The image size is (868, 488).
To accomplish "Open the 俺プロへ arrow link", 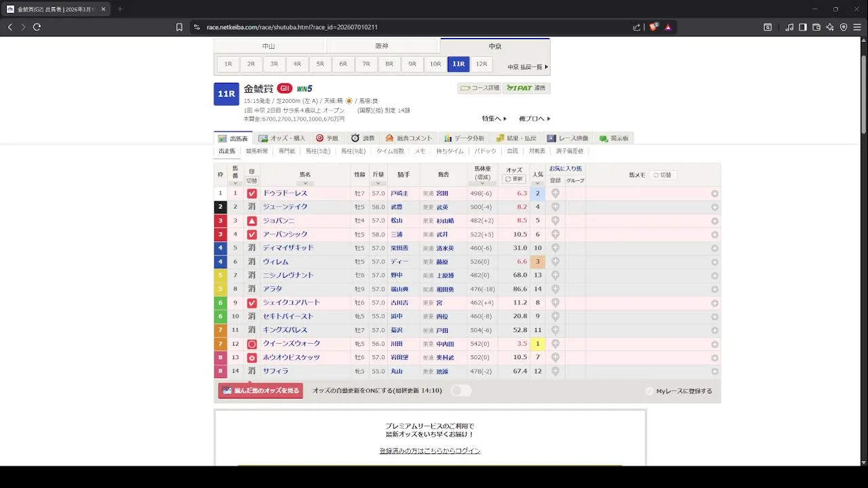I will (534, 119).
